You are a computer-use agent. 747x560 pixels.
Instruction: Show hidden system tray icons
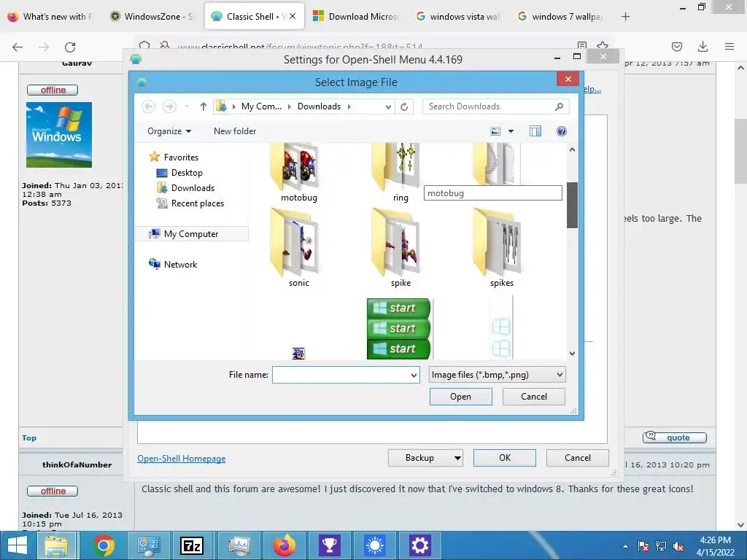(x=625, y=546)
